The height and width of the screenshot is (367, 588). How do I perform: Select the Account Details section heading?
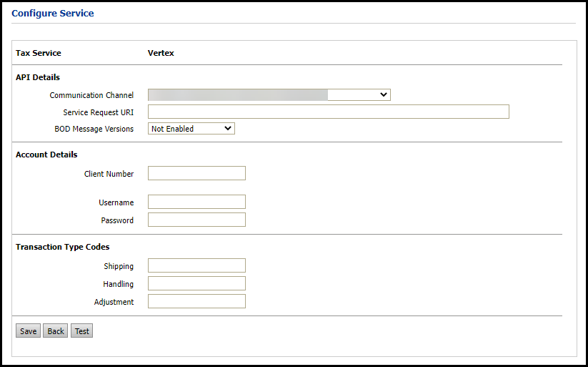point(46,155)
